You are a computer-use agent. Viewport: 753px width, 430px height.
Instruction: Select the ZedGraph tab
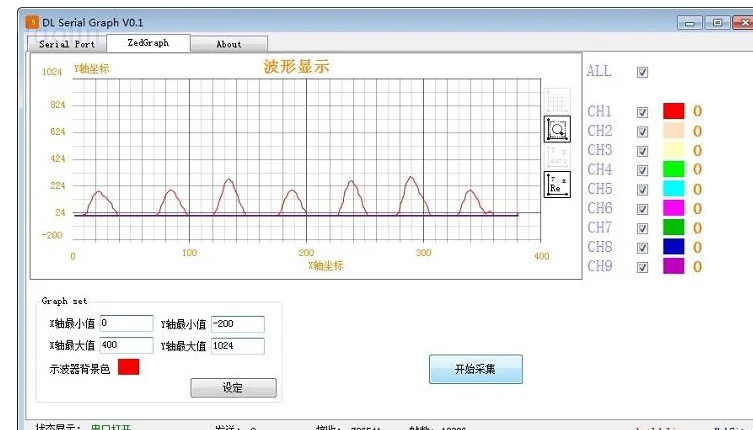pos(148,43)
